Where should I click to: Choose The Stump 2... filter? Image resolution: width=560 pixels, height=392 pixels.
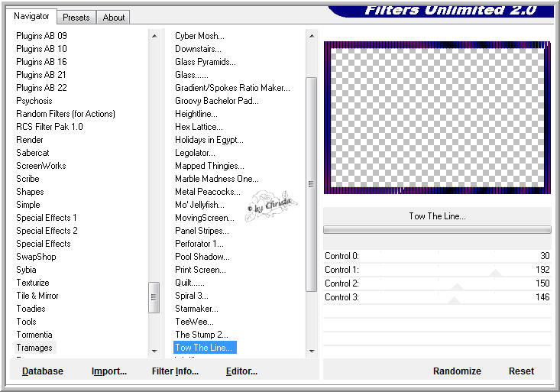[202, 335]
